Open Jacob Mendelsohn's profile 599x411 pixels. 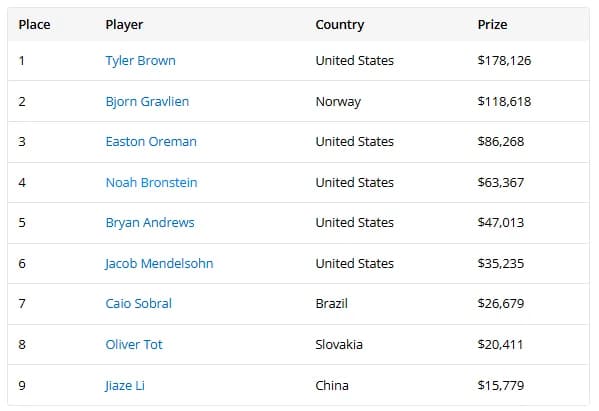pos(159,264)
